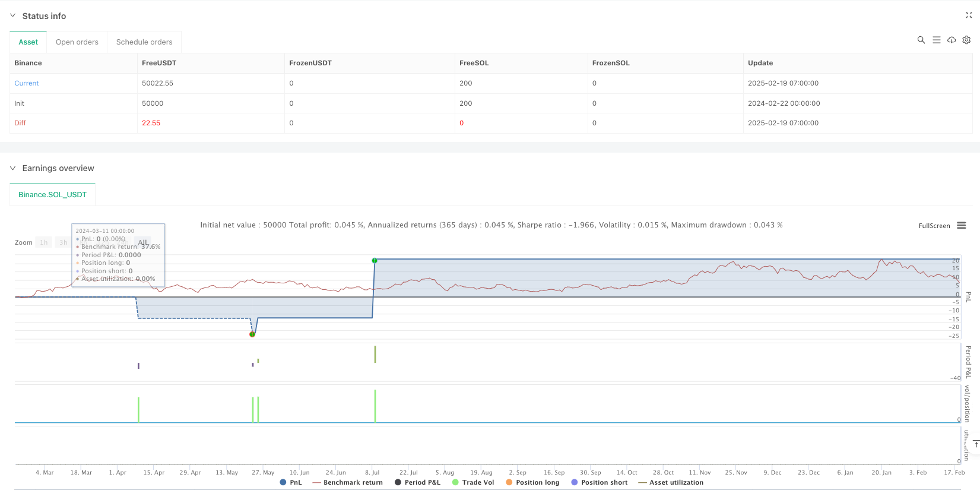
Task: Click the expand icon next to Status info
Action: tap(969, 15)
